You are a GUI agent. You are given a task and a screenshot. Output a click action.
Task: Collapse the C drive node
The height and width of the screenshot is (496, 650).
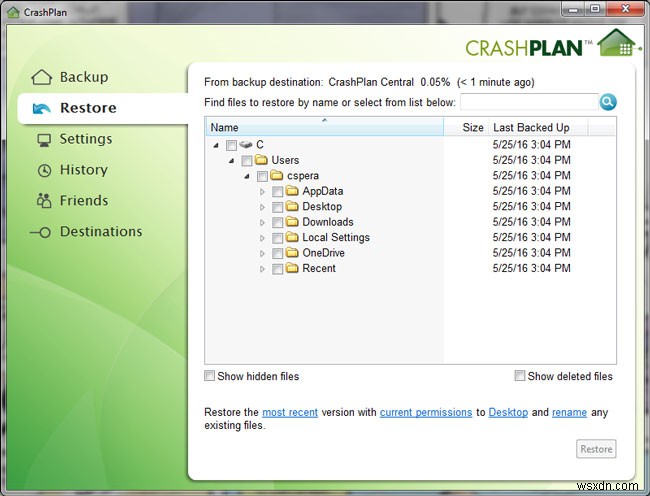[x=216, y=145]
